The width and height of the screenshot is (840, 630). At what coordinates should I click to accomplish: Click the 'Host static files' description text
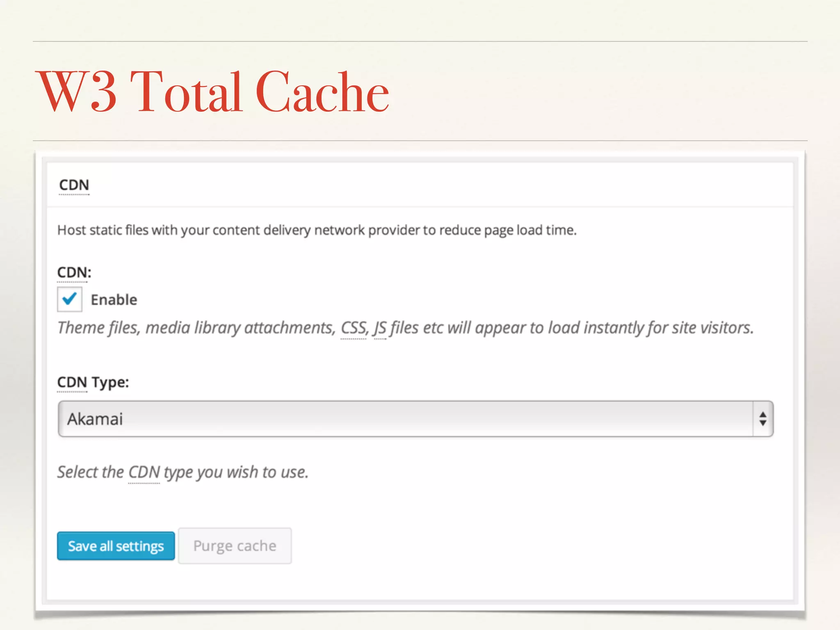(x=317, y=230)
